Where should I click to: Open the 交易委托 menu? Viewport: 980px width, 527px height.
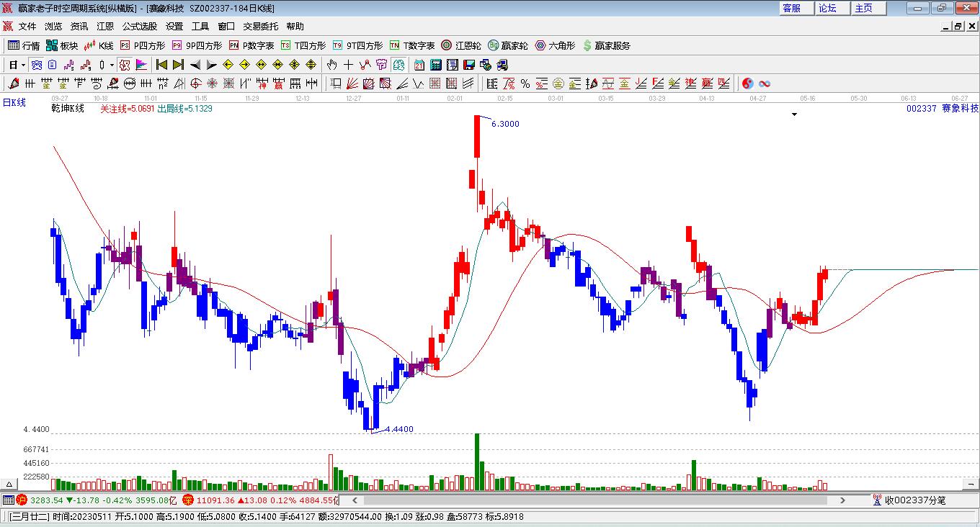click(x=261, y=26)
